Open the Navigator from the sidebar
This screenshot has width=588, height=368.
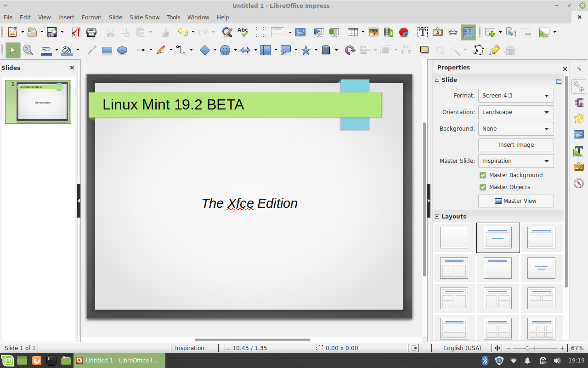click(578, 183)
